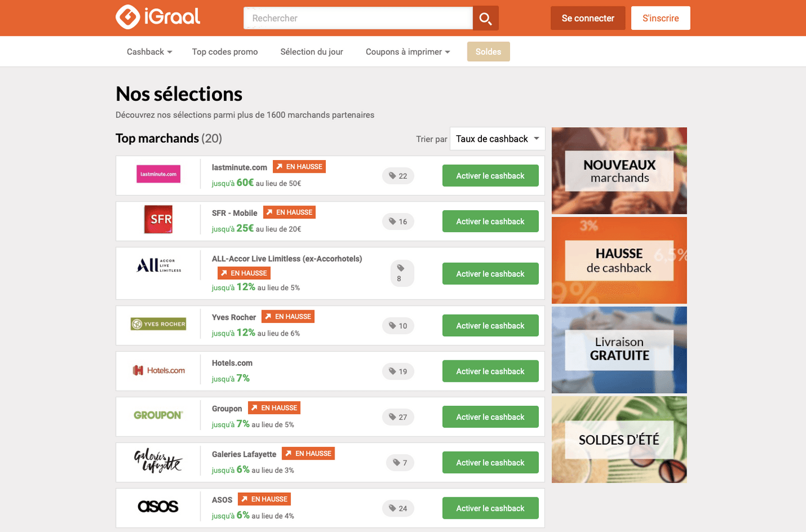Open the 8 promo codes tag for ALL-Accor
Screen dimensions: 806x532
(x=402, y=273)
